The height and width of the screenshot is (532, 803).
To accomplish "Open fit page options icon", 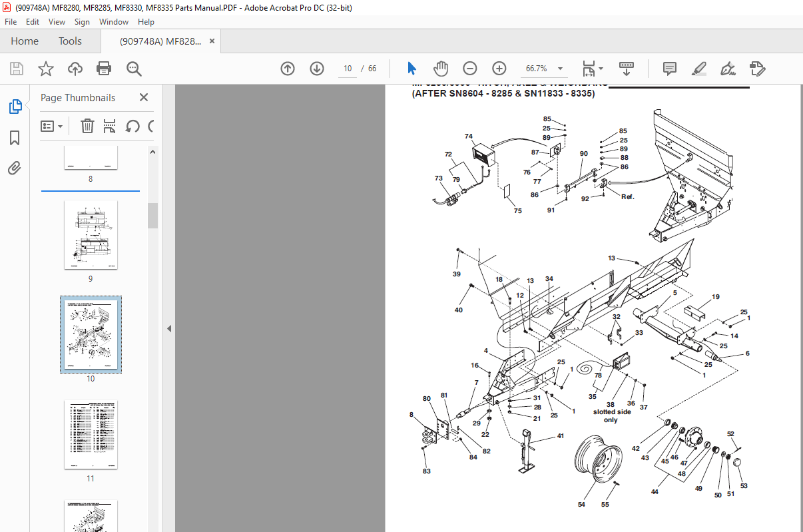I will coord(589,69).
